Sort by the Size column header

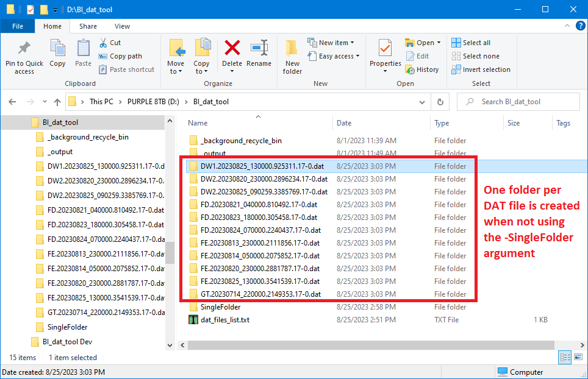click(x=527, y=123)
